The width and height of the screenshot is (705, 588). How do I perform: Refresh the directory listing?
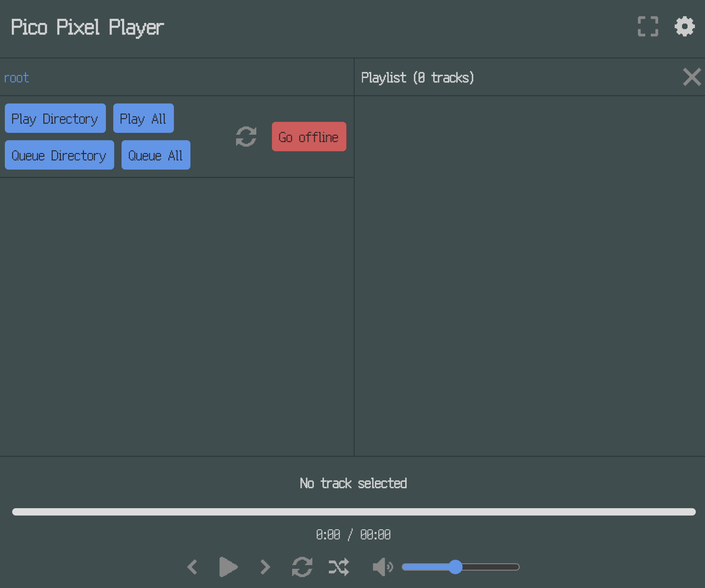pyautogui.click(x=246, y=136)
